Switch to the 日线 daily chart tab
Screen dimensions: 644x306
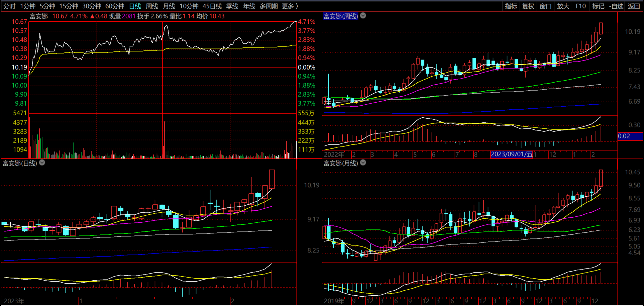coord(135,6)
